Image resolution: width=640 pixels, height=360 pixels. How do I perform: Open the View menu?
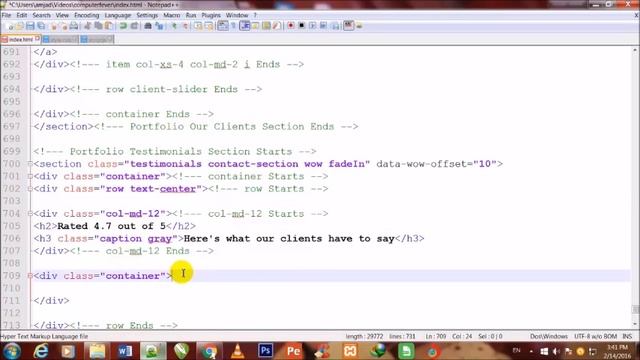(62, 15)
